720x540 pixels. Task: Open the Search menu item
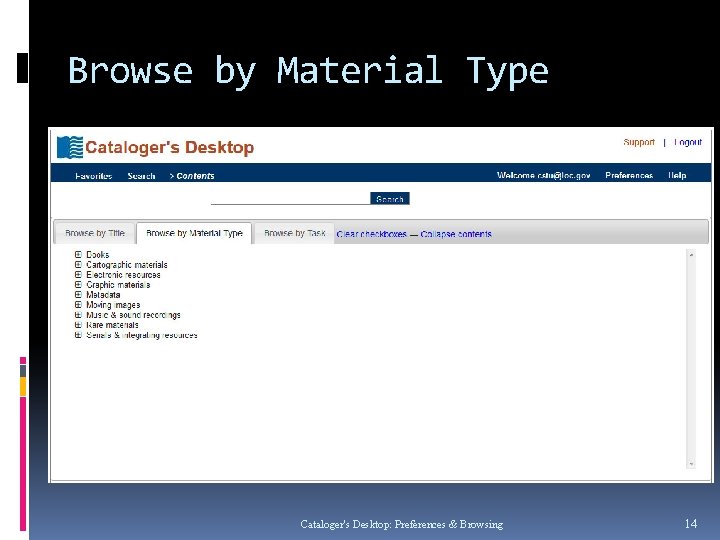point(141,176)
